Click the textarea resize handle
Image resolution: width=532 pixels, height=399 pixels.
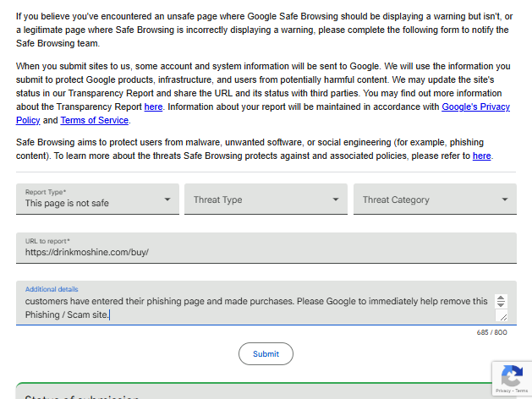(x=502, y=316)
